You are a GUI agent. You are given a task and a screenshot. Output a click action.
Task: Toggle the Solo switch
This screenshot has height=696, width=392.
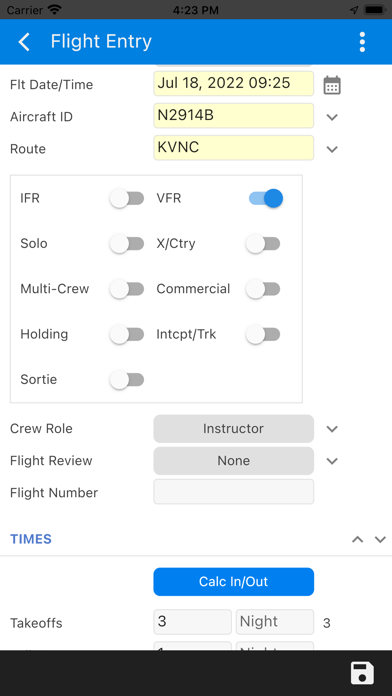pyautogui.click(x=127, y=244)
